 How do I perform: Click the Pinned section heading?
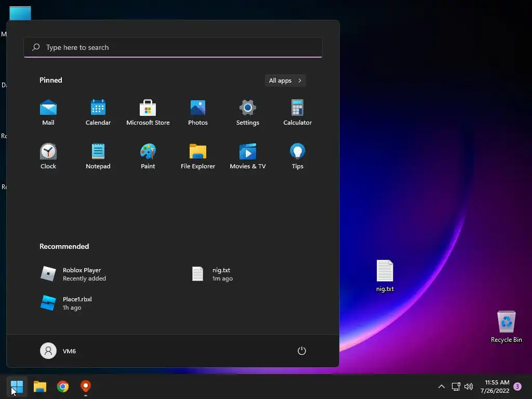coord(51,80)
